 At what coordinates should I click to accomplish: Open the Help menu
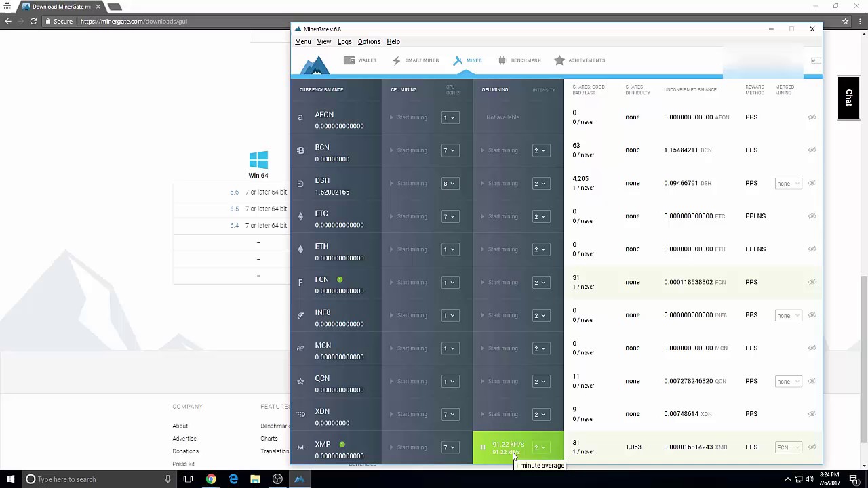pyautogui.click(x=393, y=41)
